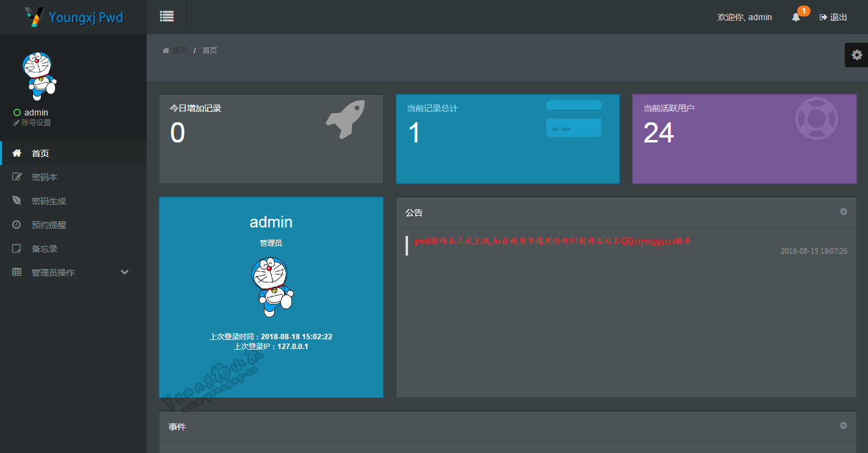Viewport: 868px width, 453px height.
Task: Click the 今日增加记录 stat card
Action: [x=271, y=139]
